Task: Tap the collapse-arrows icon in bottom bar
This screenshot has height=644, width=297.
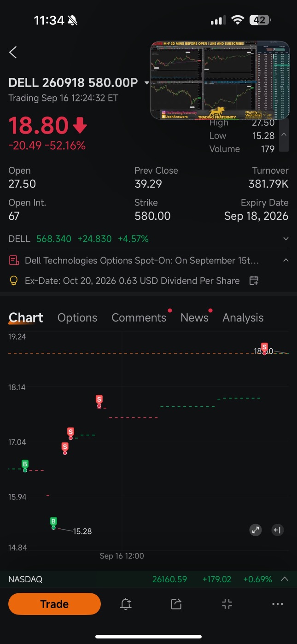Action: 227,604
